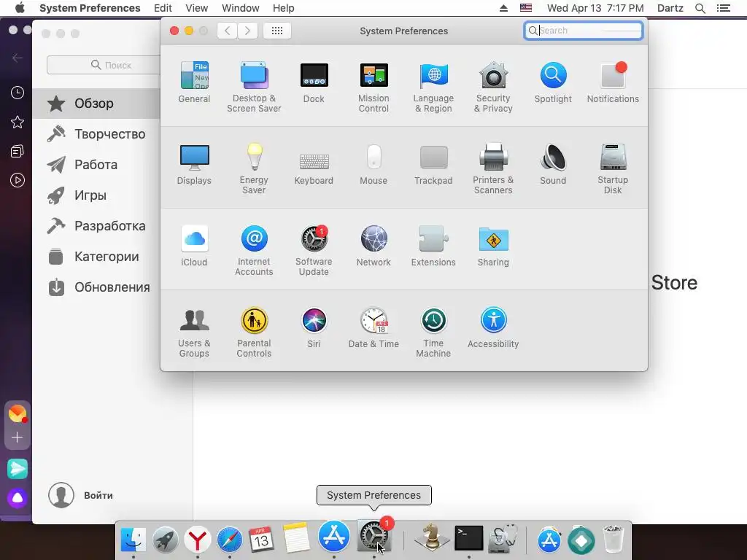The height and width of the screenshot is (560, 747).
Task: Open the Window menu
Action: click(241, 8)
